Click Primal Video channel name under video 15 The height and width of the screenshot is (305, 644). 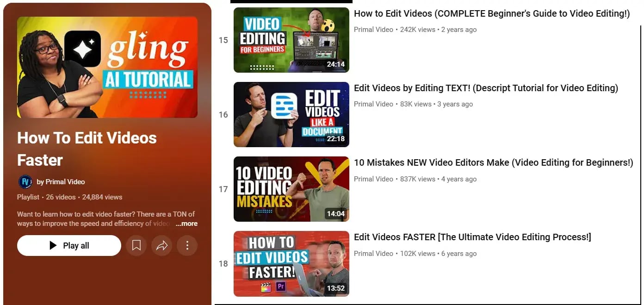(373, 30)
